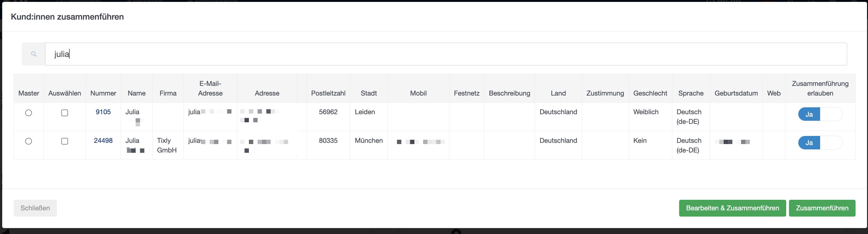Toggle the Ja merge switch for customer 9105
The width and height of the screenshot is (868, 234).
pyautogui.click(x=820, y=114)
